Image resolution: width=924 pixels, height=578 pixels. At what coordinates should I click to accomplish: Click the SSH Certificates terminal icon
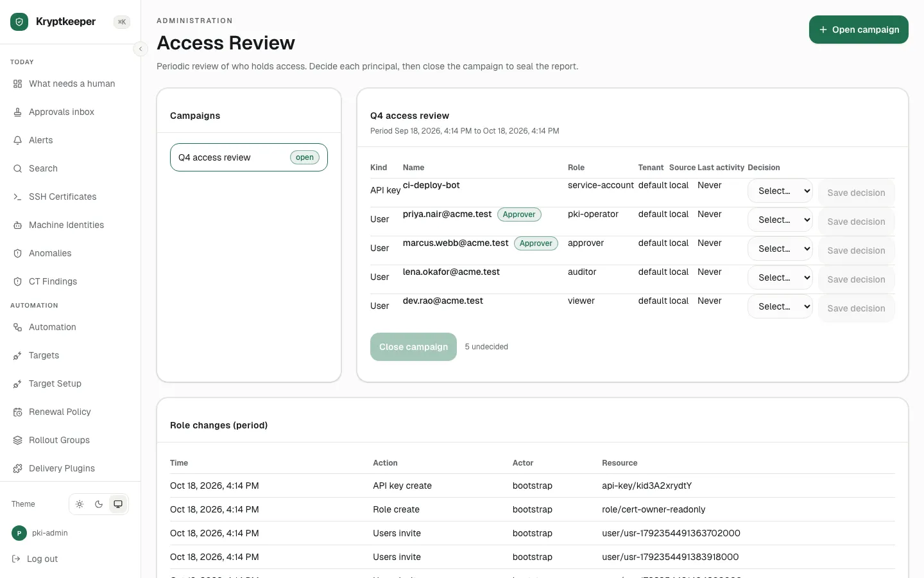(17, 197)
